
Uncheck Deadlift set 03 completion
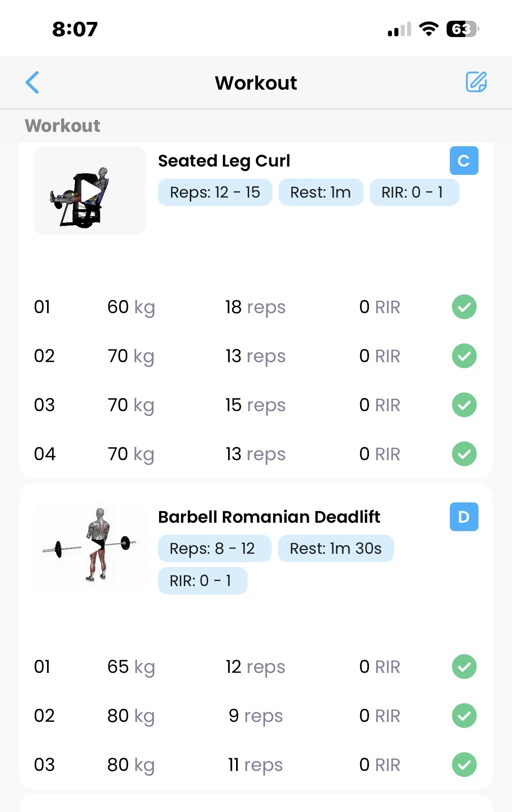coord(464,765)
